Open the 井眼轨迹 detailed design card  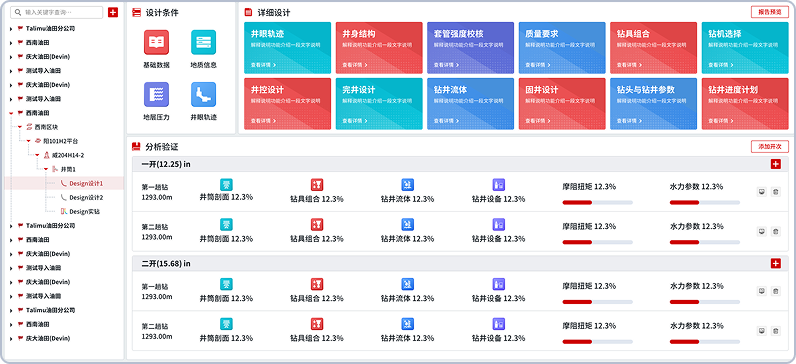pyautogui.click(x=287, y=48)
